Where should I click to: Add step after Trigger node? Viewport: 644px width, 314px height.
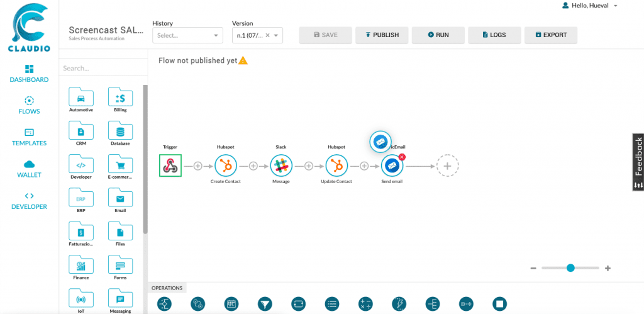click(198, 166)
